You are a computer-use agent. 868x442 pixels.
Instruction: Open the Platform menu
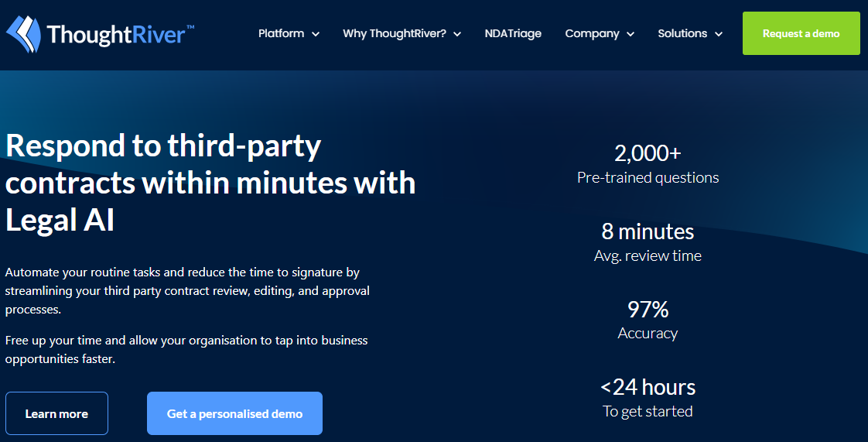[282, 34]
